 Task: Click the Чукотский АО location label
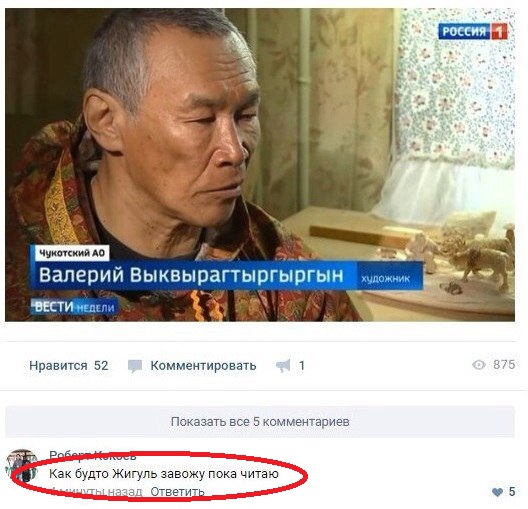(72, 253)
